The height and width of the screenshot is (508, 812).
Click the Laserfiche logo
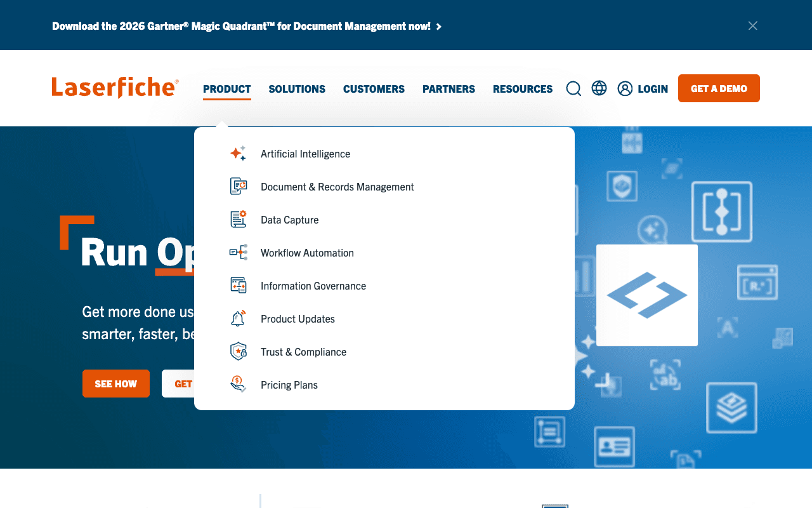click(x=115, y=88)
